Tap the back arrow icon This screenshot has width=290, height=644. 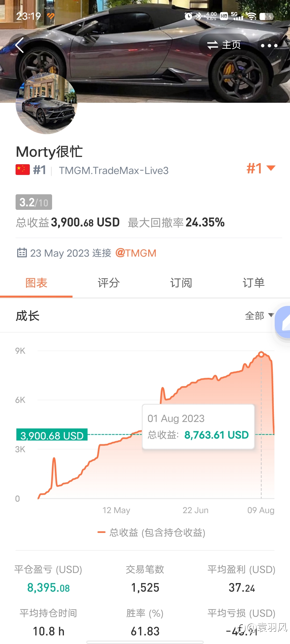click(20, 45)
